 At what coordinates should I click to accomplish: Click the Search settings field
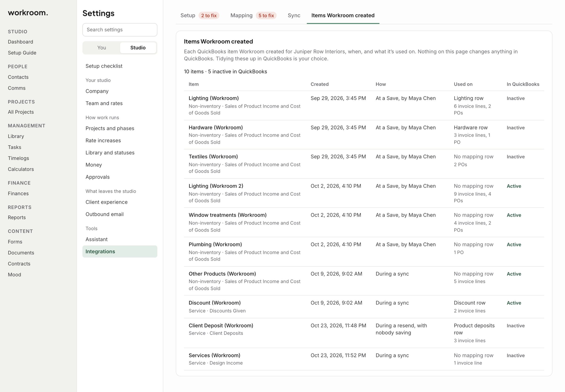pyautogui.click(x=120, y=30)
